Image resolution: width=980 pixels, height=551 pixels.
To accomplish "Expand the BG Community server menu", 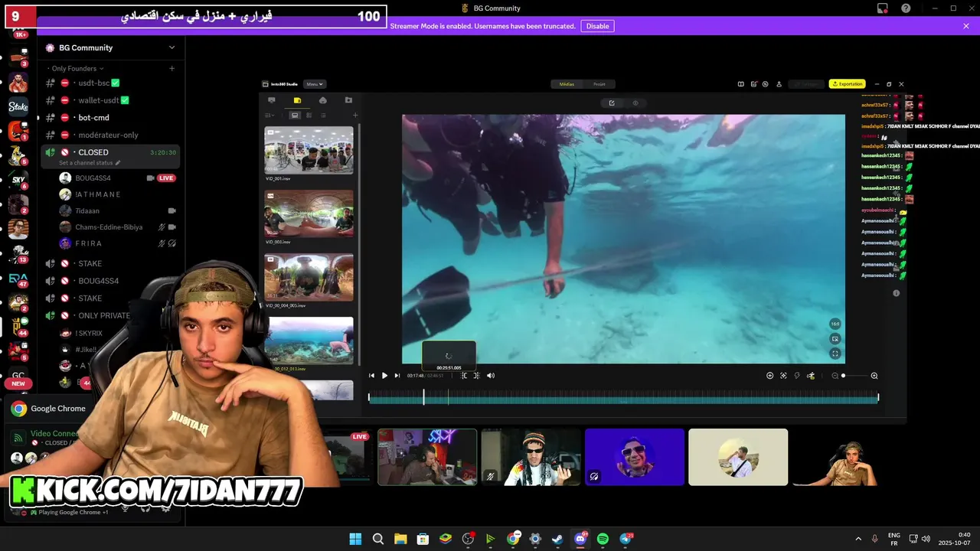I will [x=171, y=47].
